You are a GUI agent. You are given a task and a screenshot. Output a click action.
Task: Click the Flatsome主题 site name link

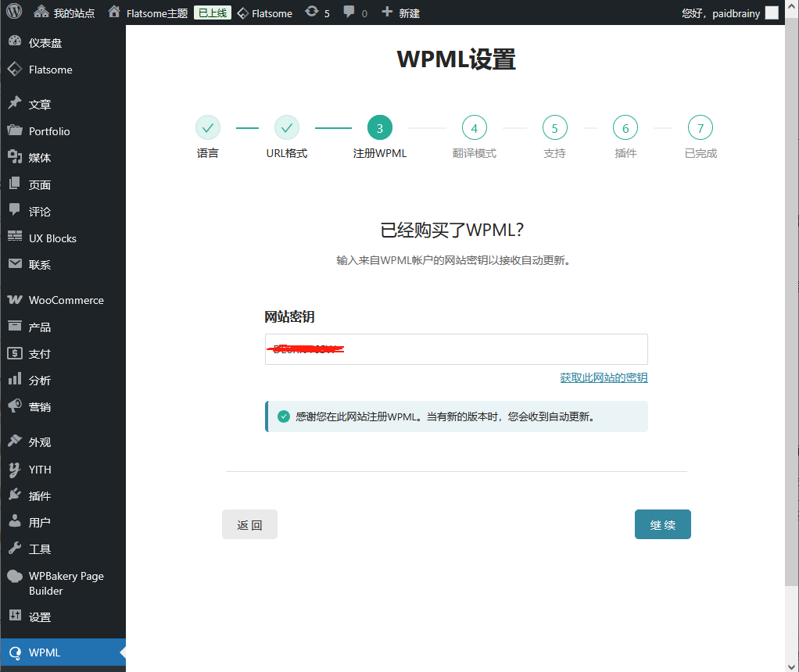point(157,13)
